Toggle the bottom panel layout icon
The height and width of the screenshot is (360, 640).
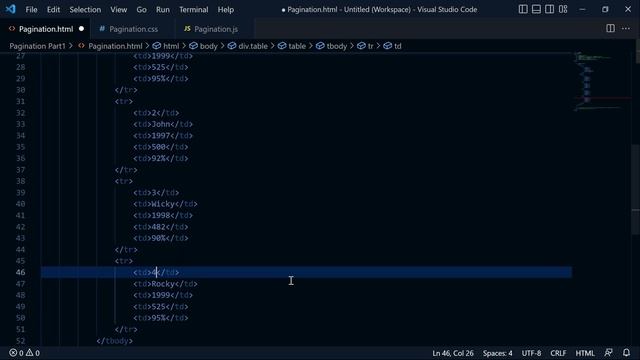point(536,9)
